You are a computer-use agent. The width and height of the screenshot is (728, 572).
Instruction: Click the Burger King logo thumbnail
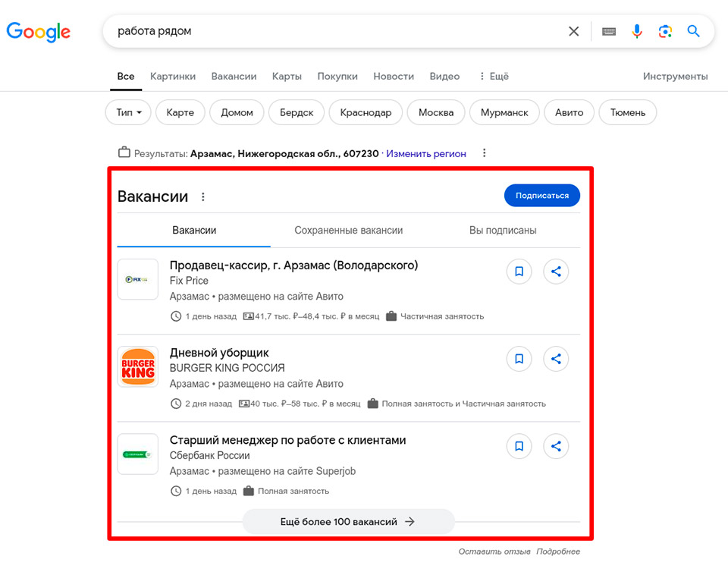point(138,366)
